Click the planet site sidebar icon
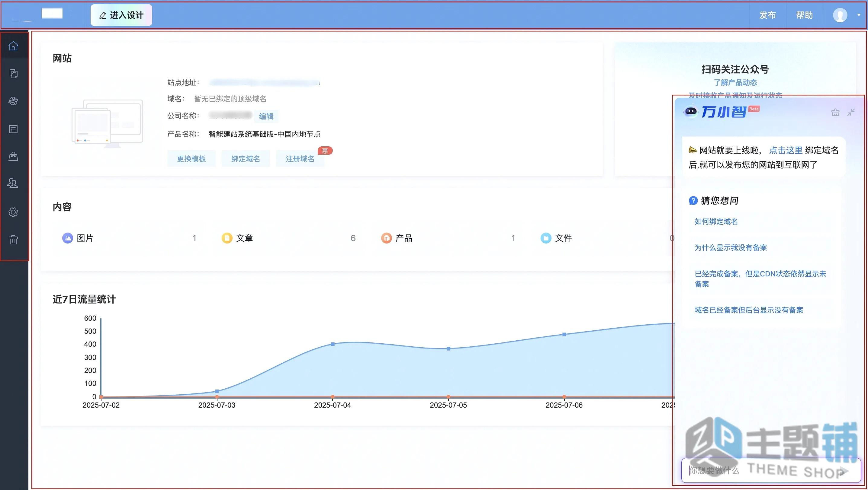 coord(14,101)
